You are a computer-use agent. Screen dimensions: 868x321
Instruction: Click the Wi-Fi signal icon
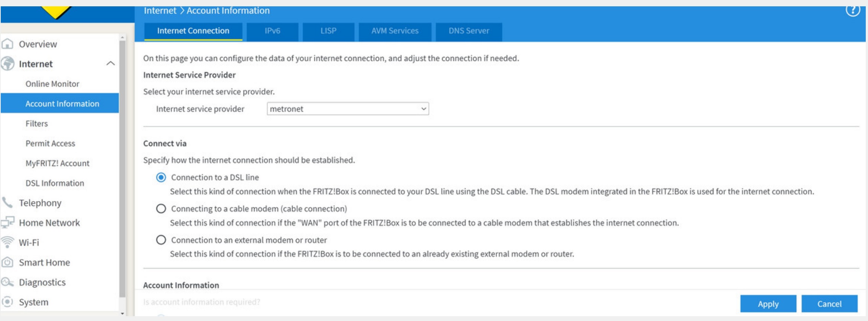tap(7, 242)
